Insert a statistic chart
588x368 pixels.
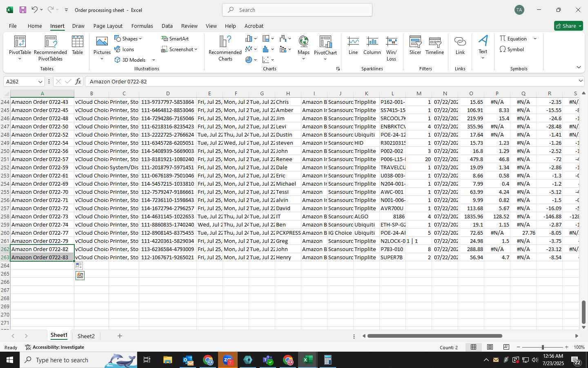coord(268,49)
